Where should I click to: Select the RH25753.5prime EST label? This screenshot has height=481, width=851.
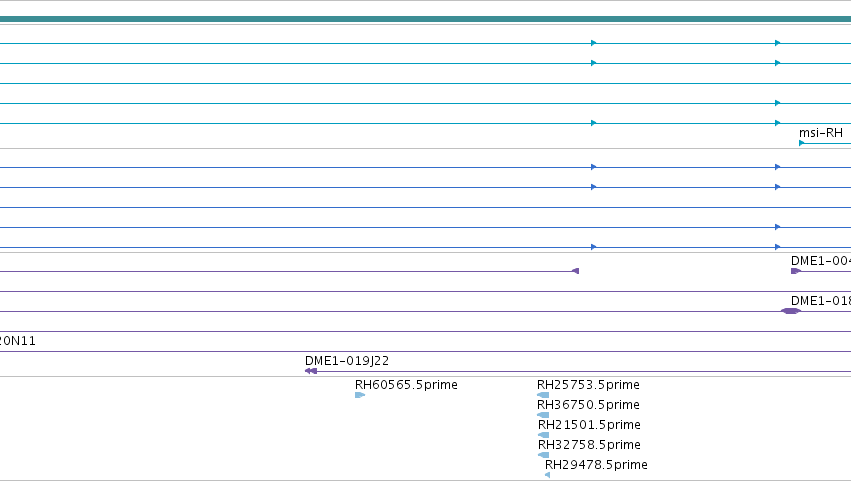[588, 385]
